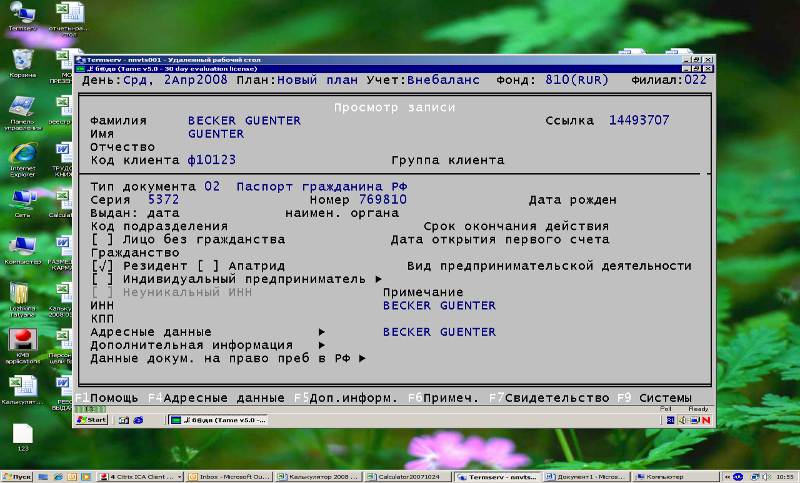This screenshot has width=800, height=483.
Task: Click the Ссылка value 14493707
Action: click(639, 120)
